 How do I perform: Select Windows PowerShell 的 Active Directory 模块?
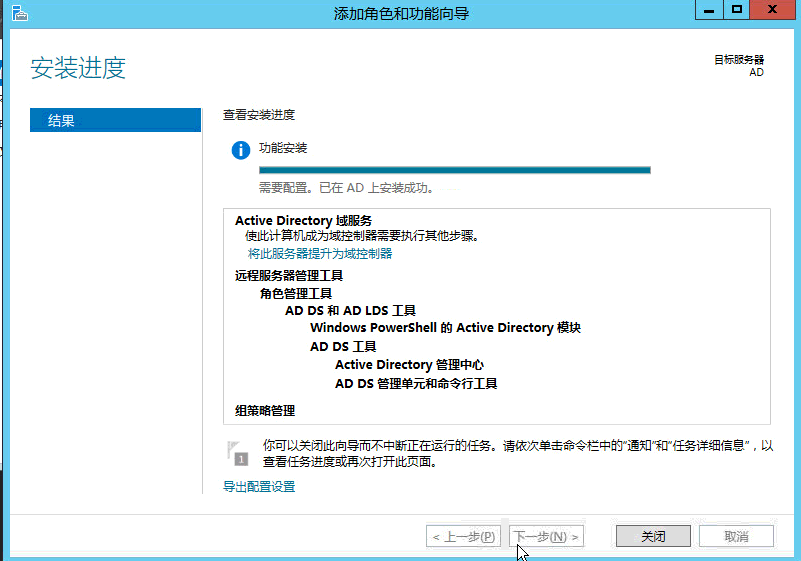[445, 328]
